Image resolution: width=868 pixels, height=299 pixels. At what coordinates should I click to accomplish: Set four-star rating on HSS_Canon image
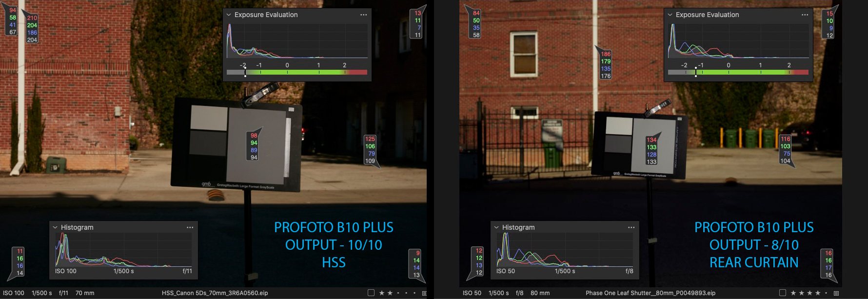(x=406, y=293)
